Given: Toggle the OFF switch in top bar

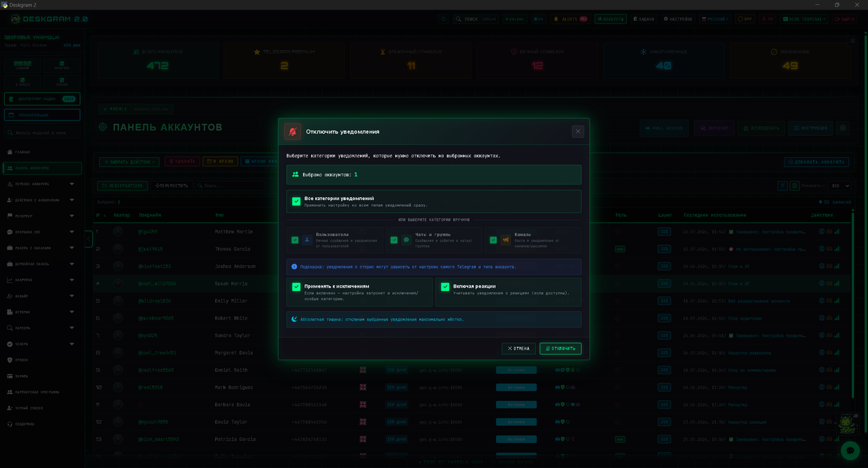Looking at the screenshot, I should pos(745,19).
